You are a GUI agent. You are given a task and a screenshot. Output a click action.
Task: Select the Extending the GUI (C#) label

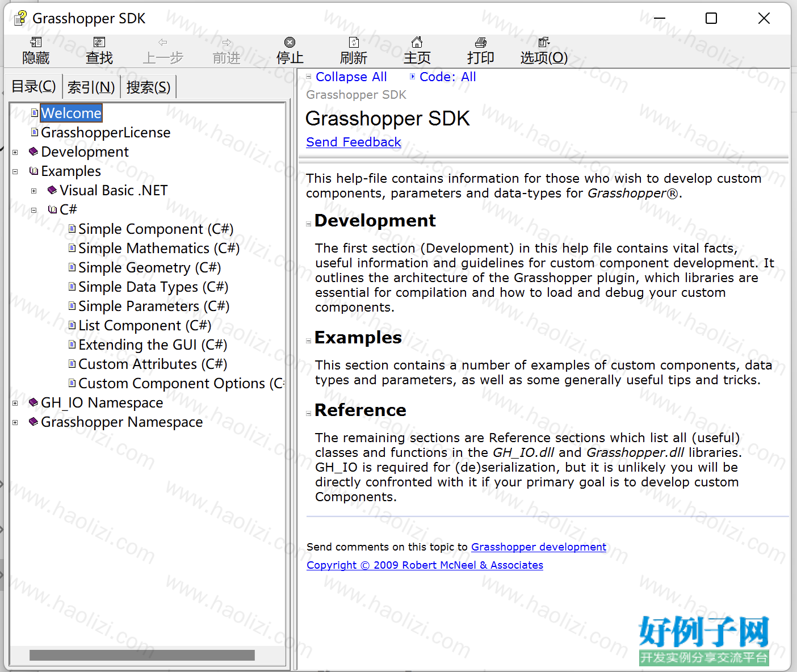pyautogui.click(x=153, y=345)
